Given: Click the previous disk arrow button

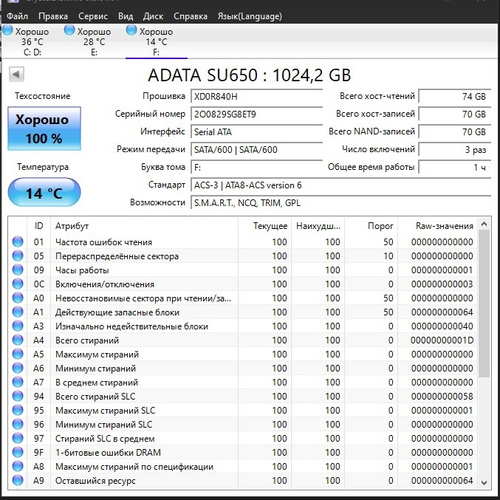Looking at the screenshot, I should pyautogui.click(x=16, y=74).
